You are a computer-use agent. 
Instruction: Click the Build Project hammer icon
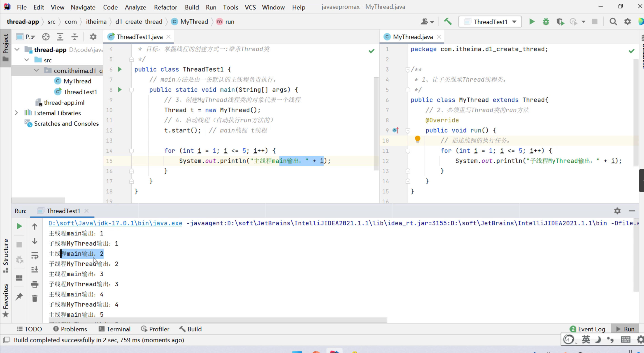[x=448, y=21]
